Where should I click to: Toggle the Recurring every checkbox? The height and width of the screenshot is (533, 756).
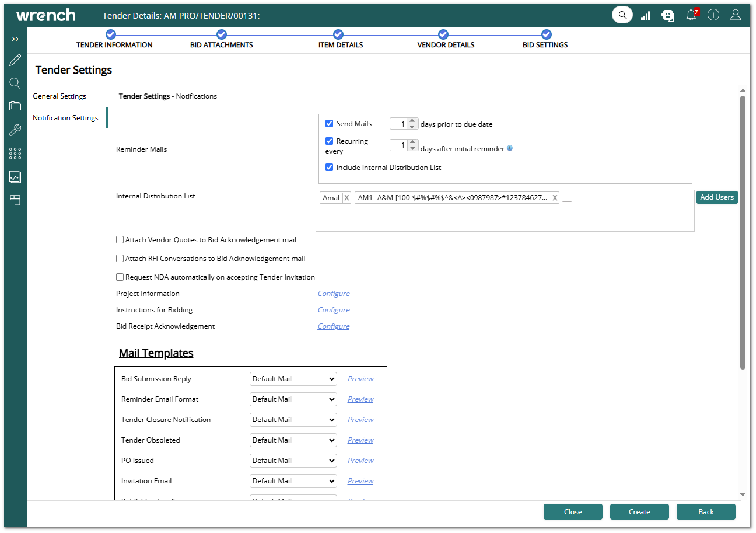(x=329, y=141)
